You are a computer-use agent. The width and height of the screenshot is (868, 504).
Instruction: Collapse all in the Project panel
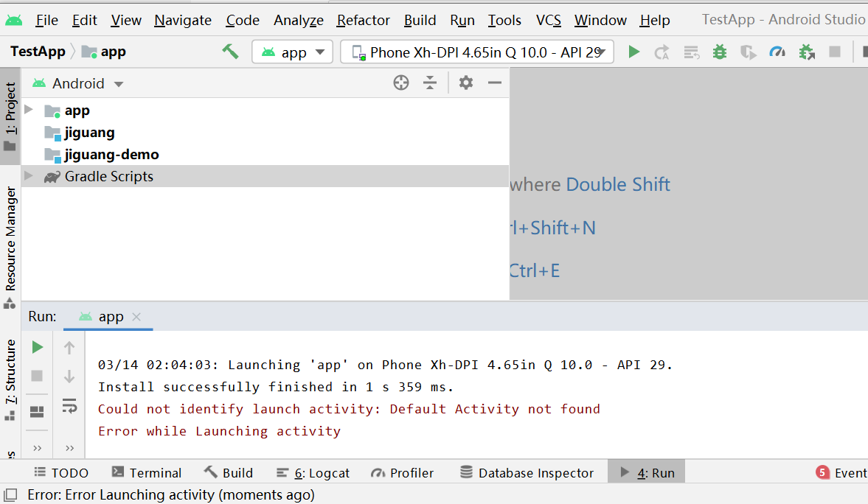pyautogui.click(x=430, y=83)
